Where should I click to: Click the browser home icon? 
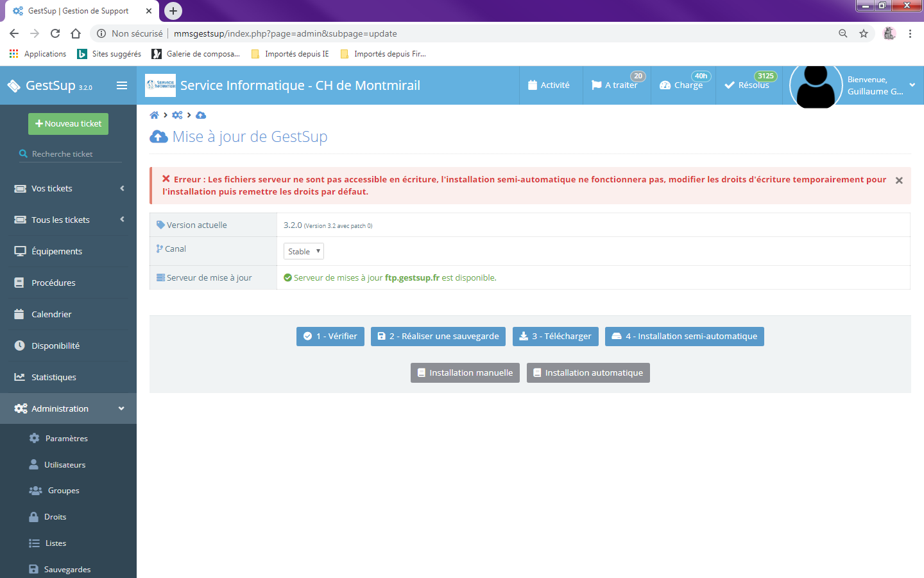[76, 33]
